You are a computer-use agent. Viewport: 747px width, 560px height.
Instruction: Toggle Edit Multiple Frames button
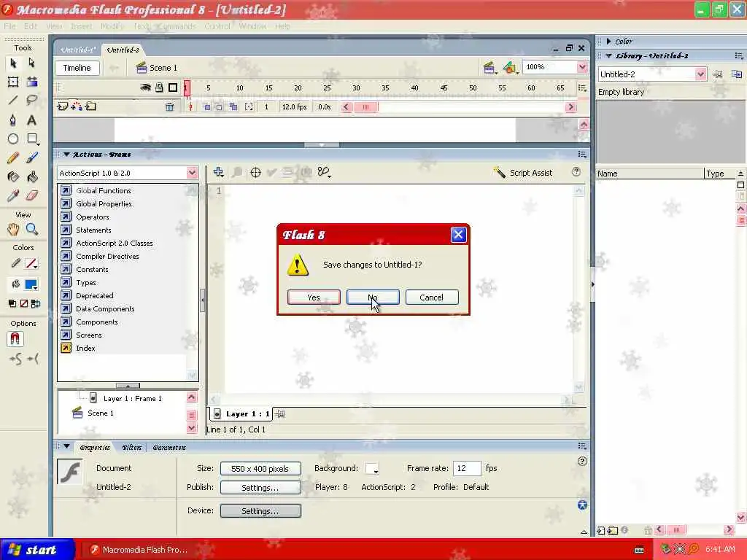tap(233, 107)
